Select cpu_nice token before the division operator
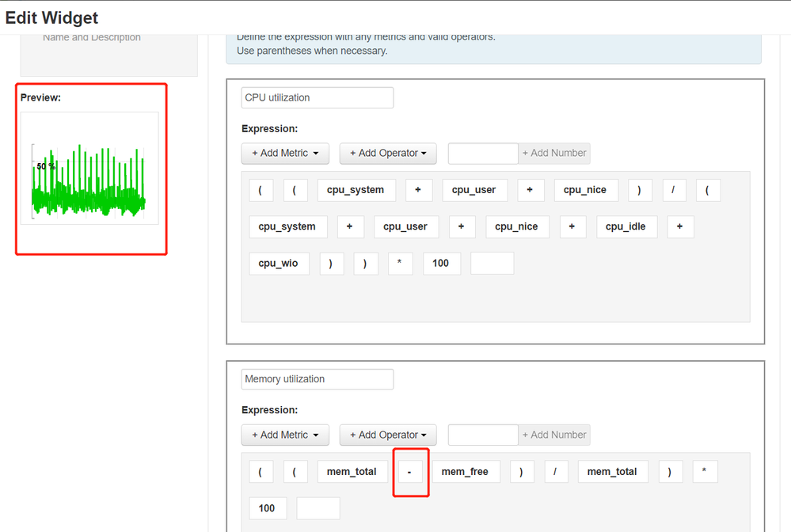This screenshot has height=532, width=791. (x=586, y=190)
